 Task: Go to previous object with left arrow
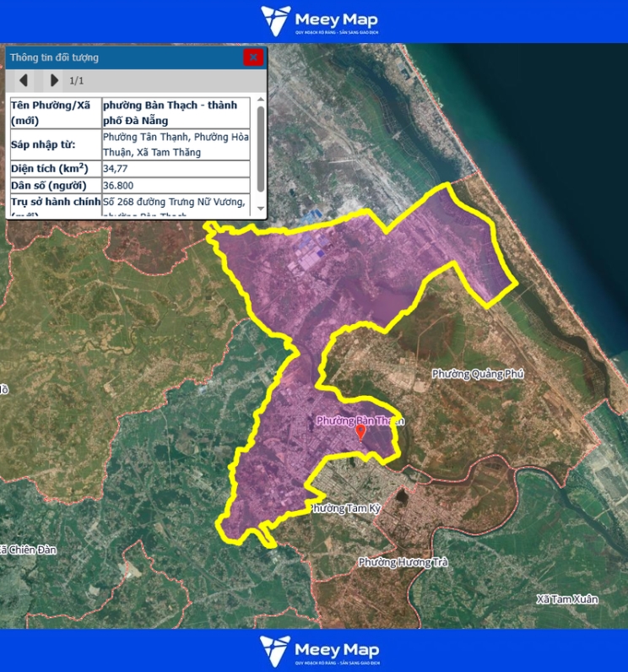[x=24, y=80]
